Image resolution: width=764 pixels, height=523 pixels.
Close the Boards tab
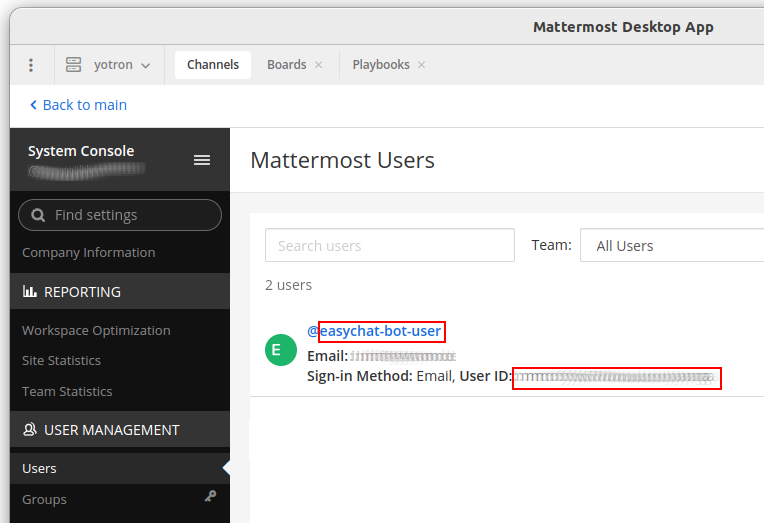tap(319, 65)
